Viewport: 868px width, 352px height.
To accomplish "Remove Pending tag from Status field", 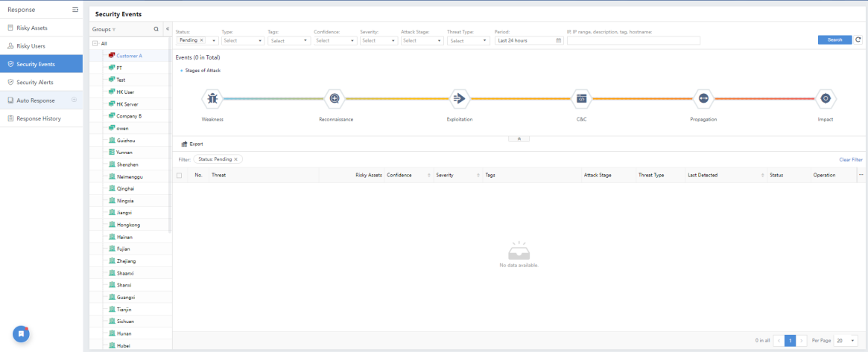I will pos(201,40).
